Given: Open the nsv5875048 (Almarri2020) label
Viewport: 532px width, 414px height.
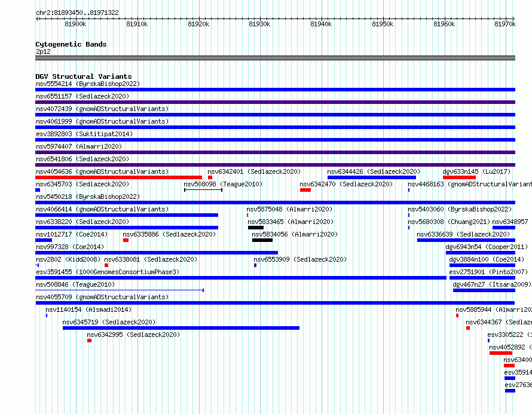Looking at the screenshot, I should 289,209.
